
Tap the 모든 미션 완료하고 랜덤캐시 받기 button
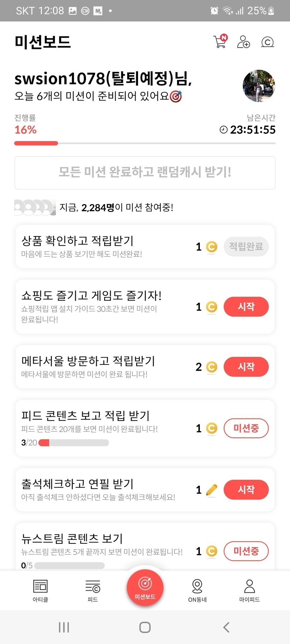click(x=145, y=173)
